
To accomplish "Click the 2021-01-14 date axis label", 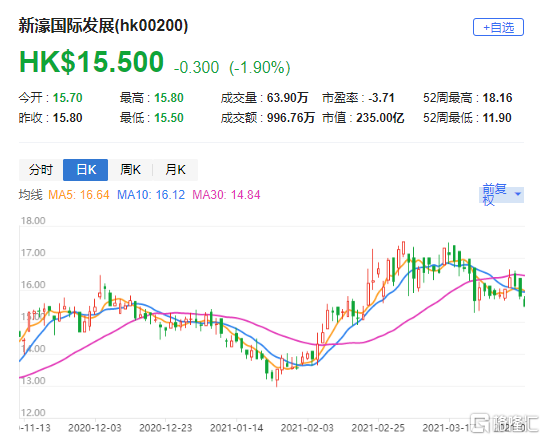I will (x=236, y=428).
